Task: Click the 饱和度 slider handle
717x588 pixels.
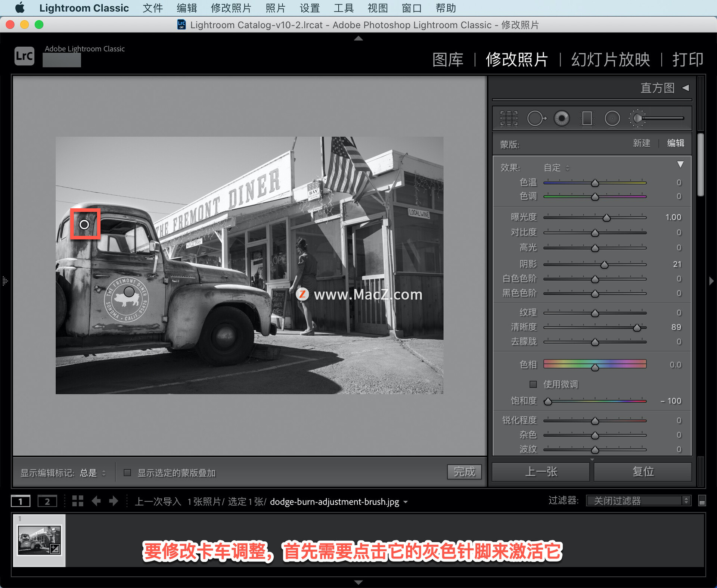Action: pos(548,401)
